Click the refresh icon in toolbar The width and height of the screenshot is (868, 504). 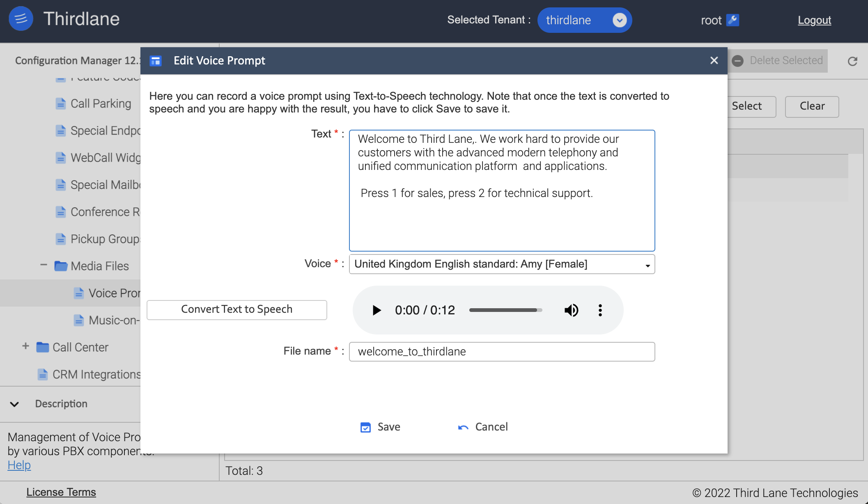(x=852, y=61)
